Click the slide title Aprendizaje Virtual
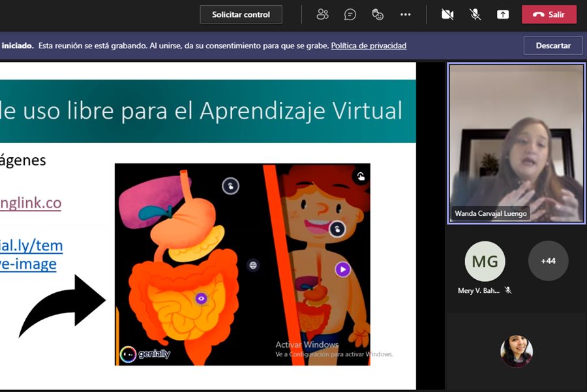The width and height of the screenshot is (587, 392). point(301,111)
